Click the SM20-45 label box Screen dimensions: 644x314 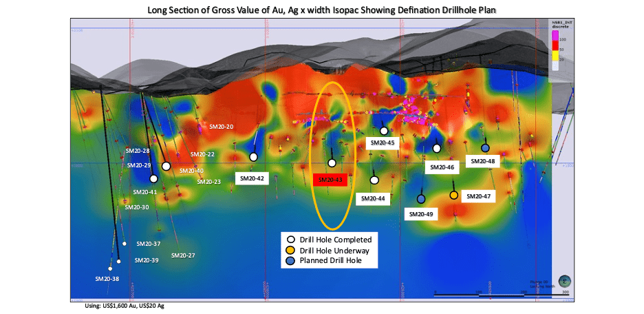coord(383,143)
